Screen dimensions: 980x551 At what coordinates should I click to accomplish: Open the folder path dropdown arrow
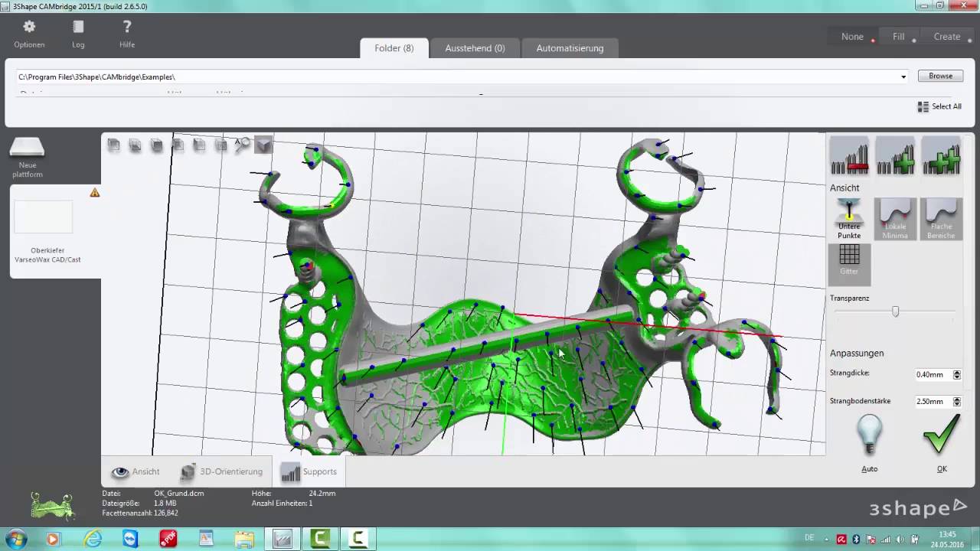coord(903,77)
